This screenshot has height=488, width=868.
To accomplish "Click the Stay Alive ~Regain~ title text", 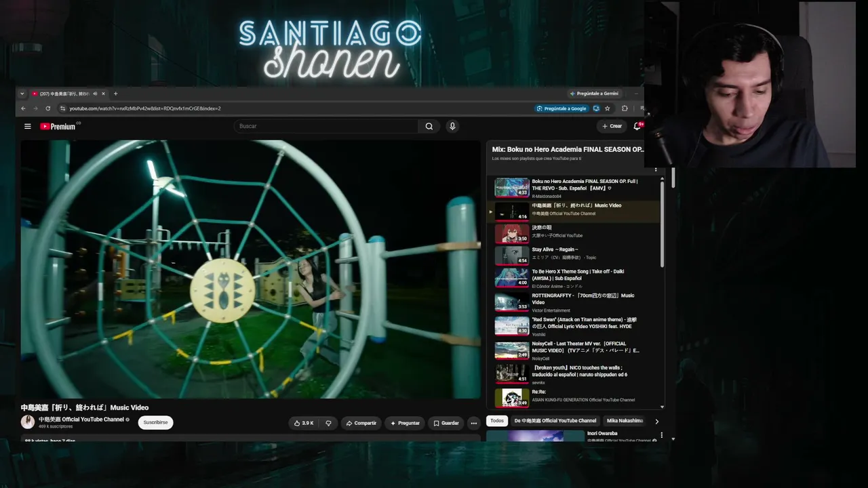I will tap(555, 249).
